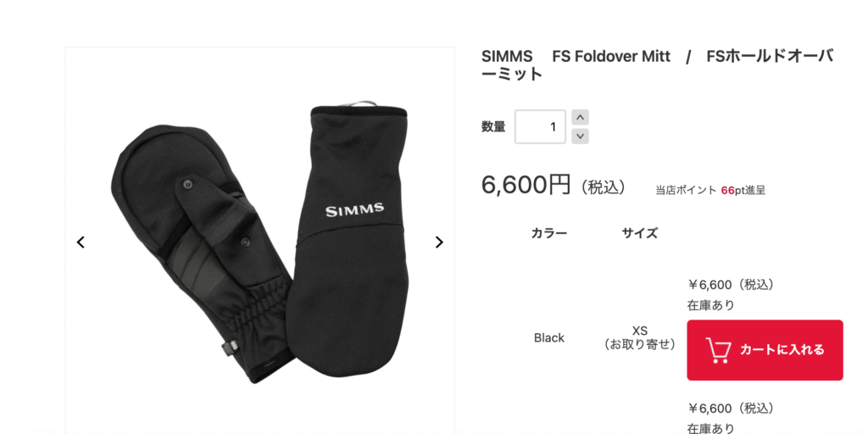Click the large 6,600円 price
The width and height of the screenshot is (868, 434).
pos(526,184)
